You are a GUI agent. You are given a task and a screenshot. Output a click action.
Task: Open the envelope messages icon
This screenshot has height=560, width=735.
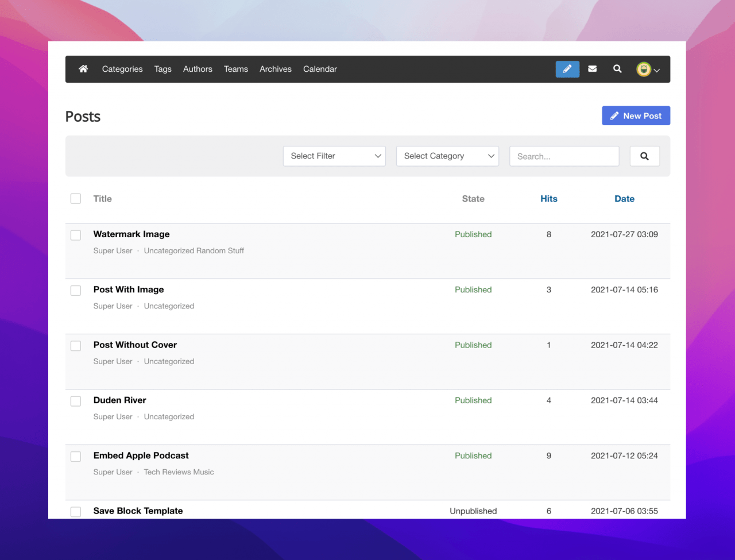click(x=593, y=69)
